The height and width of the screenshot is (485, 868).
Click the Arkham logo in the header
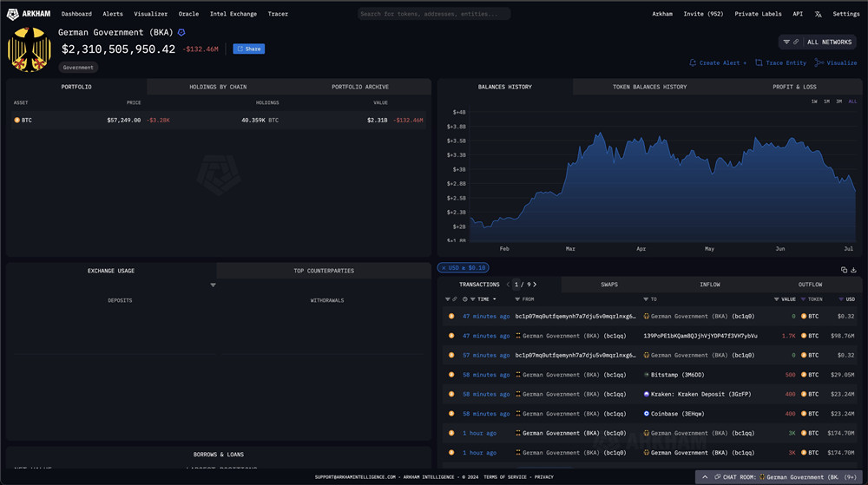tap(26, 14)
